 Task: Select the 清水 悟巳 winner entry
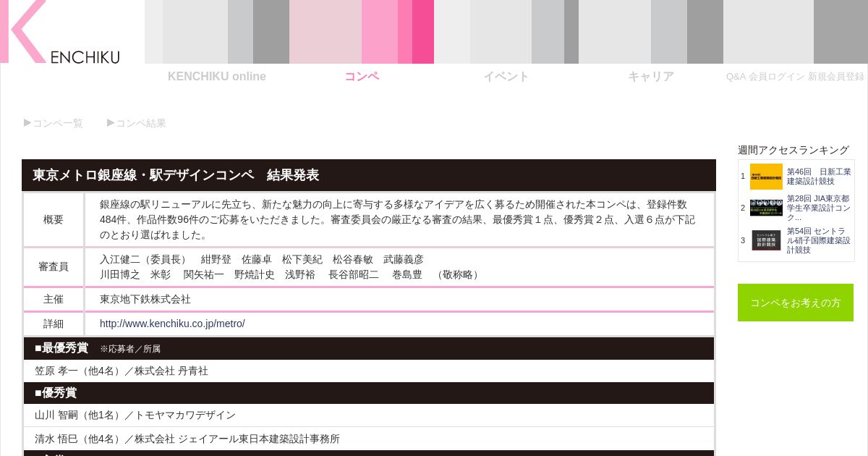point(187,439)
